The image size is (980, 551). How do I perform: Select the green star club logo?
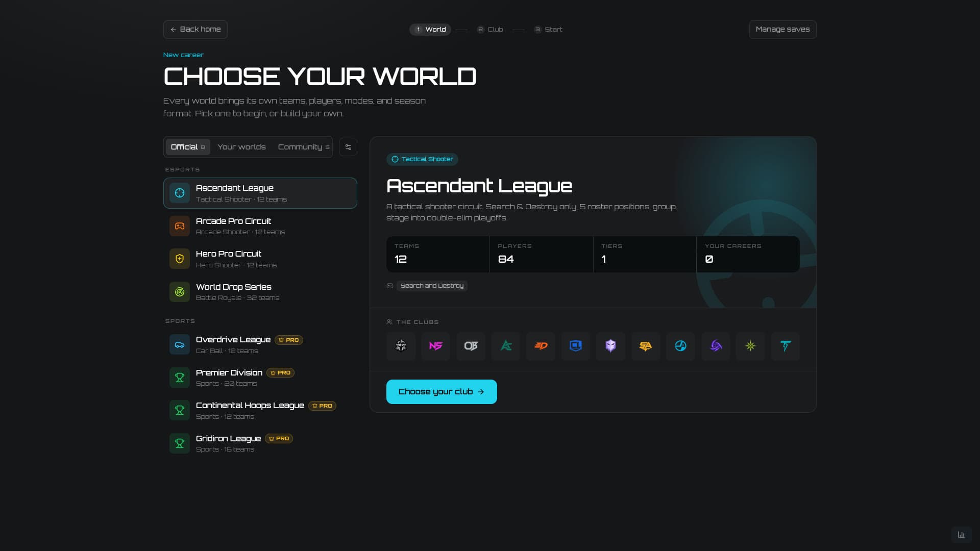(750, 346)
